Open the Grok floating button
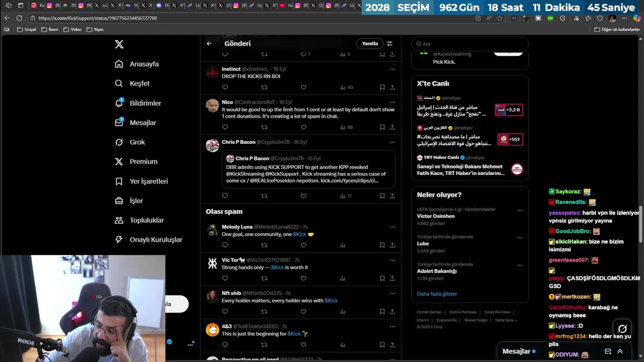The height and width of the screenshot is (362, 644). pos(622,329)
